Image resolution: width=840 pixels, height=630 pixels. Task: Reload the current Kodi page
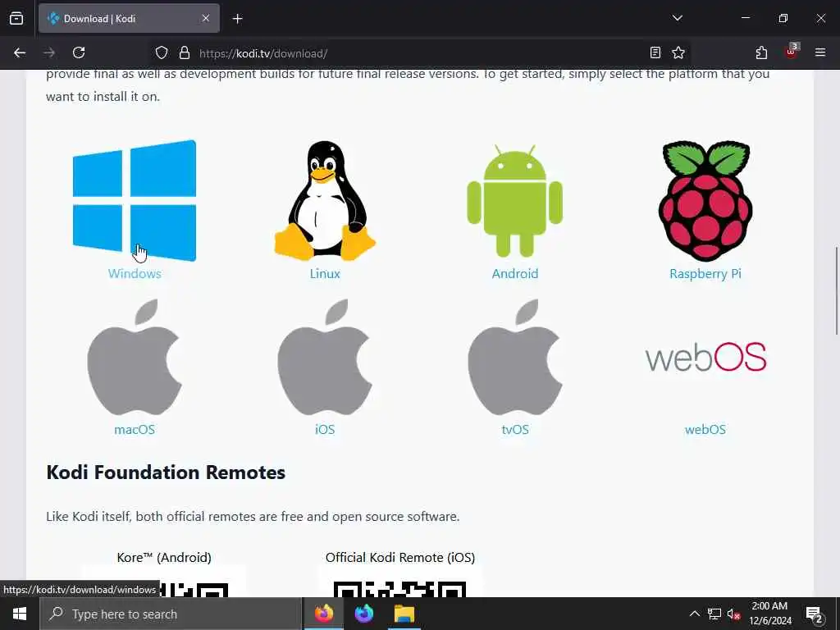tap(79, 52)
